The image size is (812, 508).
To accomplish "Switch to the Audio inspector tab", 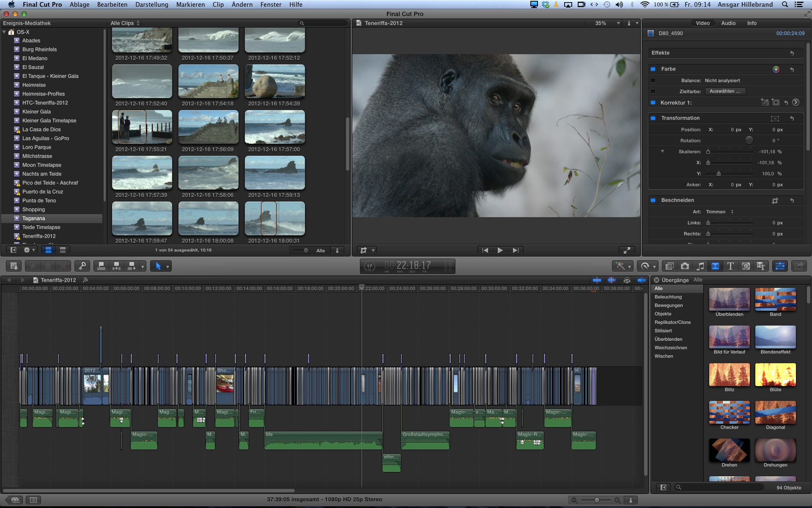I will click(x=728, y=23).
